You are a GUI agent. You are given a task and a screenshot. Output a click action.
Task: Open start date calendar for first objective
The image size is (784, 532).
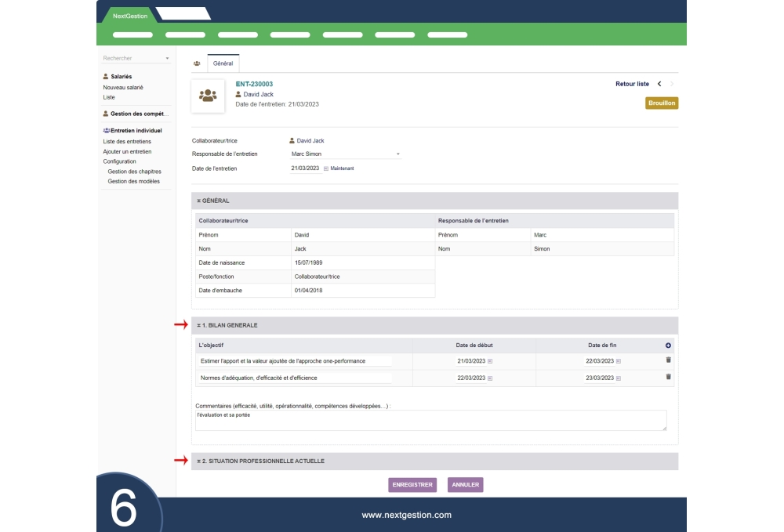coord(490,361)
